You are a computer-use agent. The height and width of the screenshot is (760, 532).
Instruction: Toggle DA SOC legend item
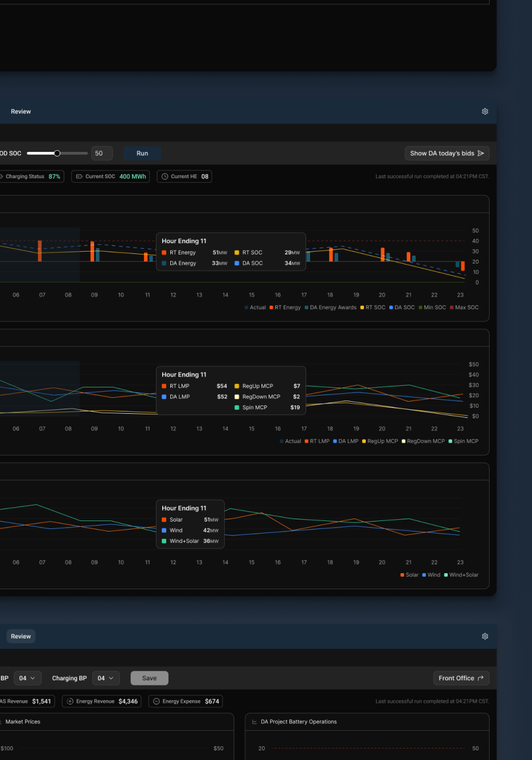402,308
